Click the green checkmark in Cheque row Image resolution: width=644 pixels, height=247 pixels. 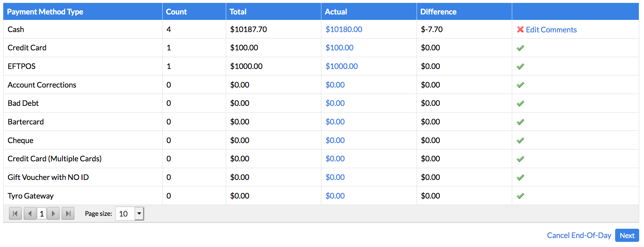pos(520,141)
